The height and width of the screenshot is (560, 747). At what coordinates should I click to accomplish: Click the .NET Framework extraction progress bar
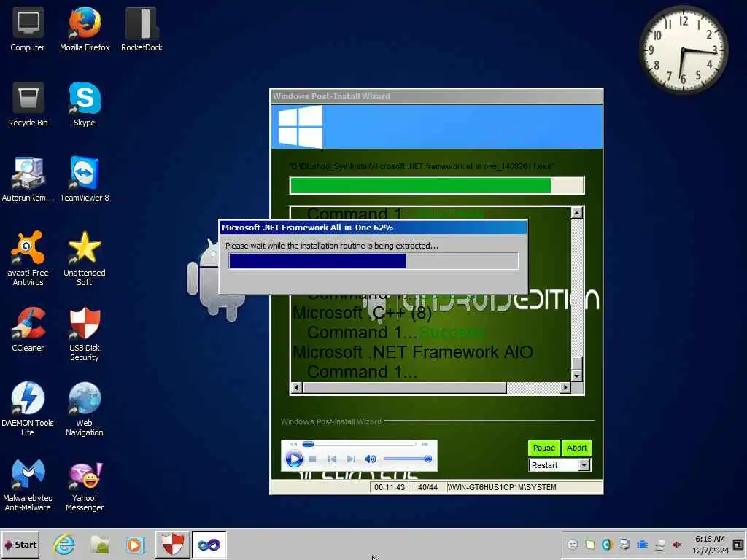coord(373,261)
